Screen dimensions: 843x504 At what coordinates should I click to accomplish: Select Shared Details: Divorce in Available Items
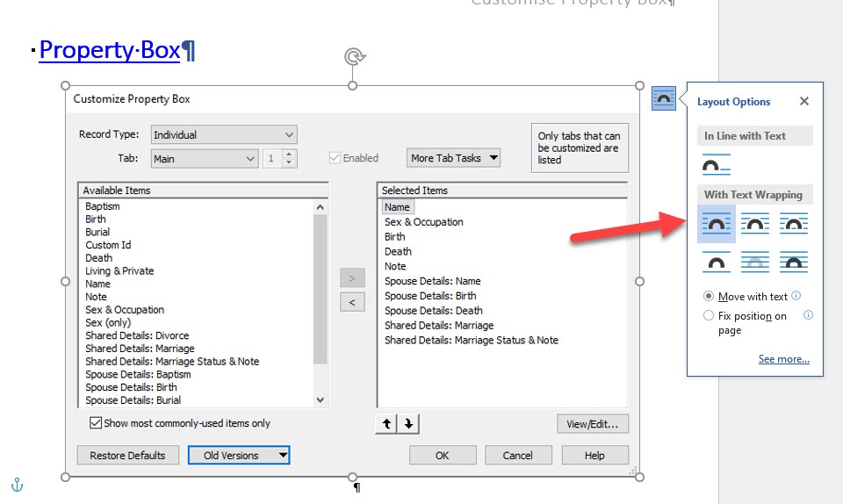[137, 335]
